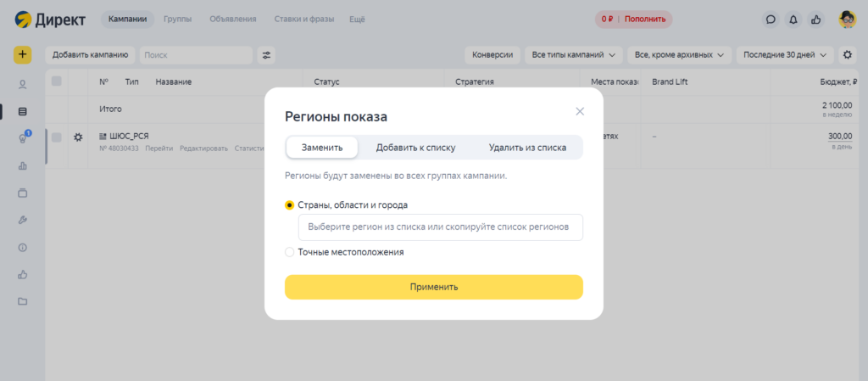Open 'Все, кроме архивных' filter dropdown
This screenshot has width=868, height=381.
[x=680, y=55]
